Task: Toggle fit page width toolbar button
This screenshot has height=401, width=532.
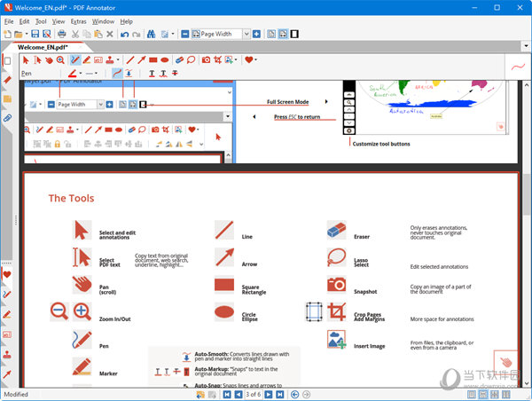Action: (x=283, y=34)
